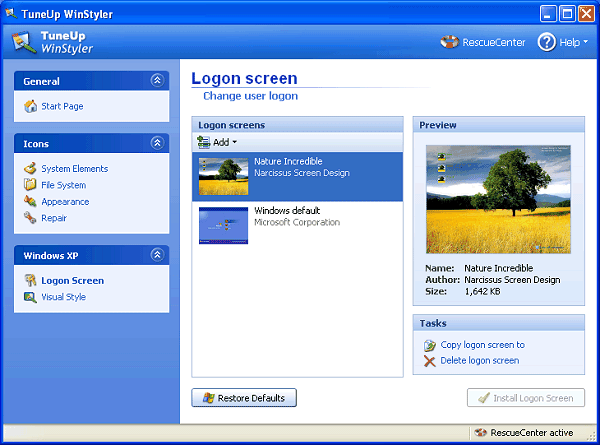Select Logon Screen in sidebar
Viewport: 600px width, 445px height.
pos(72,281)
